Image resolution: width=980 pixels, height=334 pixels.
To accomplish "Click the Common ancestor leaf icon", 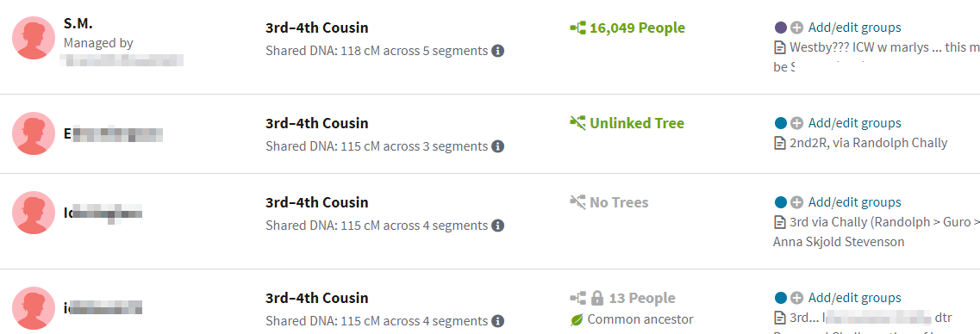I will pyautogui.click(x=577, y=319).
